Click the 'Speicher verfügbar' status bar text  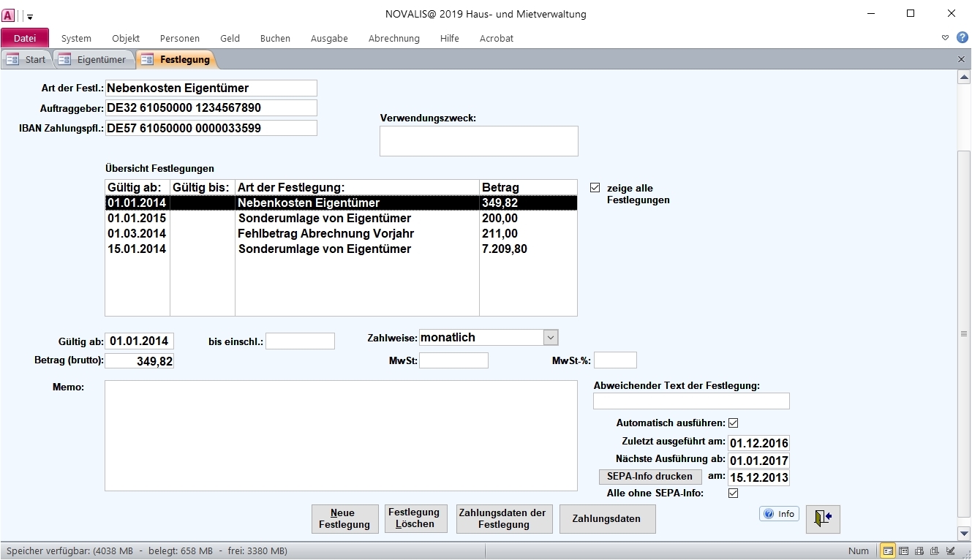147,551
